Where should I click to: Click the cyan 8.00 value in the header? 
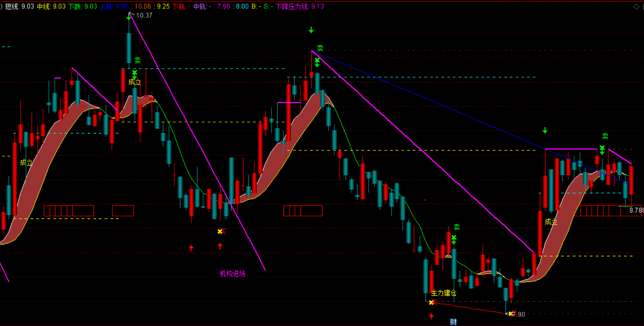pyautogui.click(x=242, y=6)
